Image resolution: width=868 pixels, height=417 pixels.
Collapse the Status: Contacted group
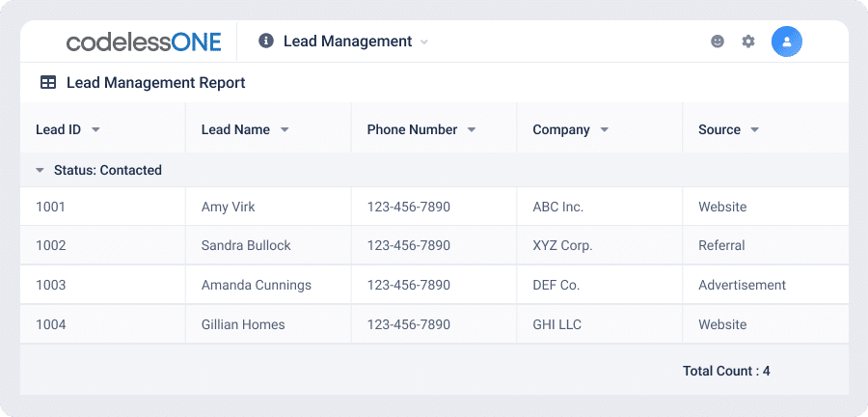(40, 171)
